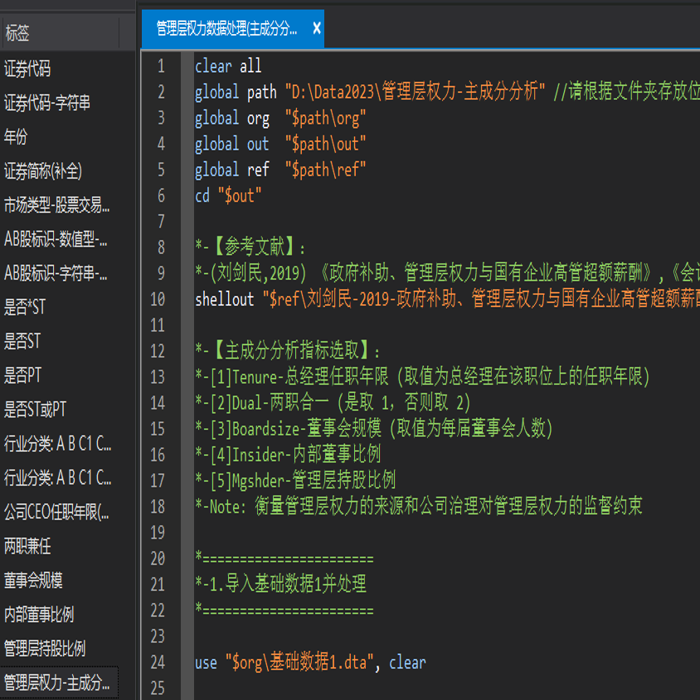Click the 【主成分分析指标选取】 comment line
700x700 pixels.
pyautogui.click(x=290, y=351)
